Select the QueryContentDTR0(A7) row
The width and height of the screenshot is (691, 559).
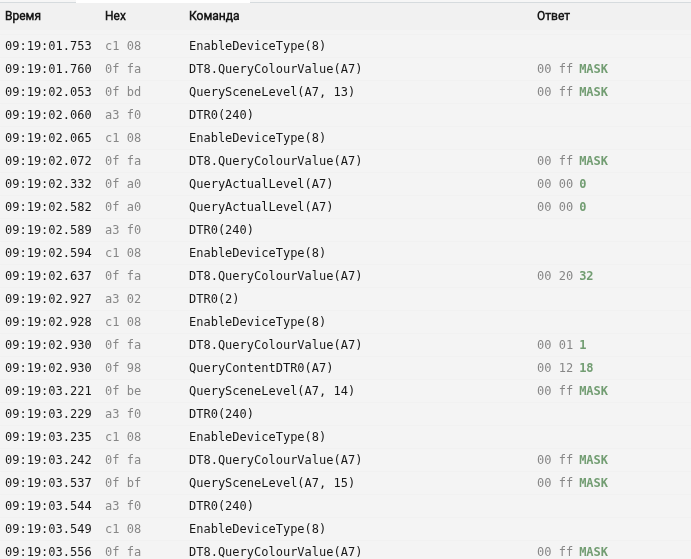click(x=346, y=368)
